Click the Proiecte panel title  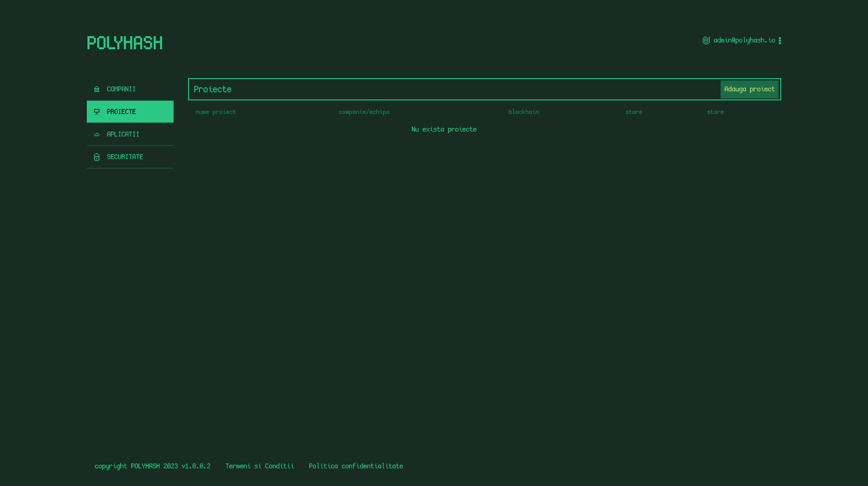coord(212,89)
